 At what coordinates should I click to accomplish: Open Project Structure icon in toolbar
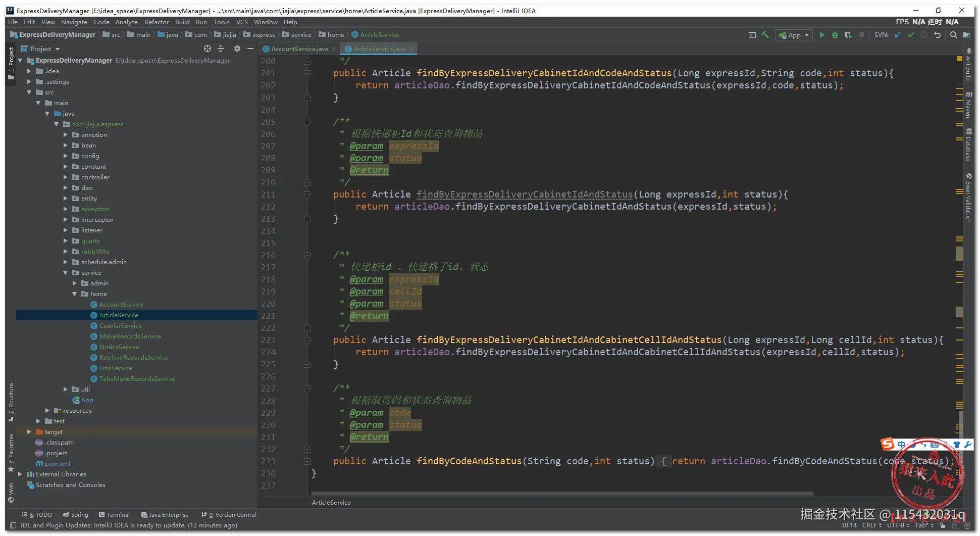[x=966, y=35]
